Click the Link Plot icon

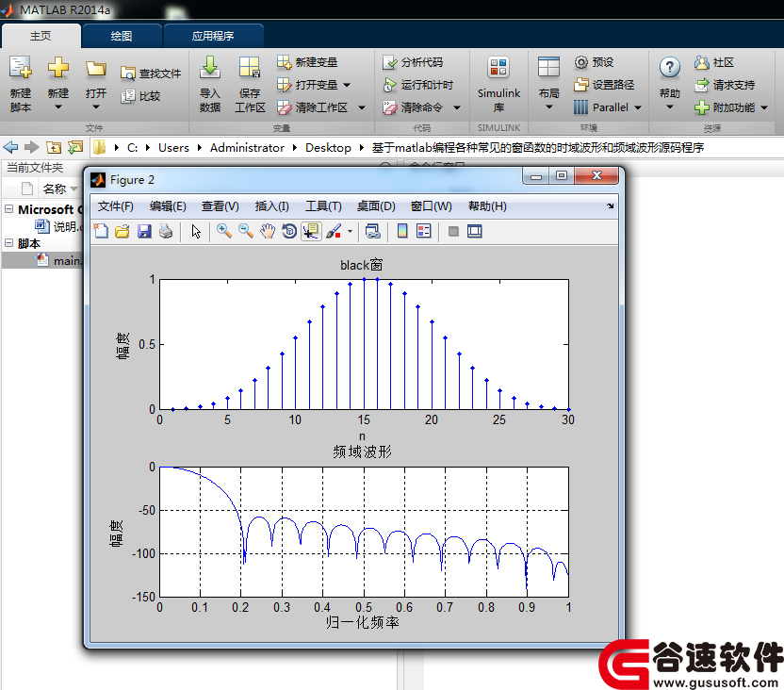coord(373,231)
